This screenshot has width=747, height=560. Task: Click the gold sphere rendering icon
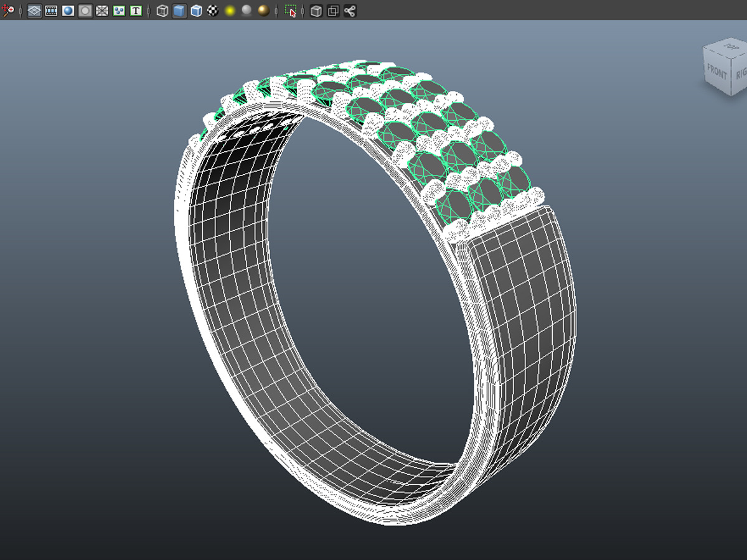[x=264, y=11]
